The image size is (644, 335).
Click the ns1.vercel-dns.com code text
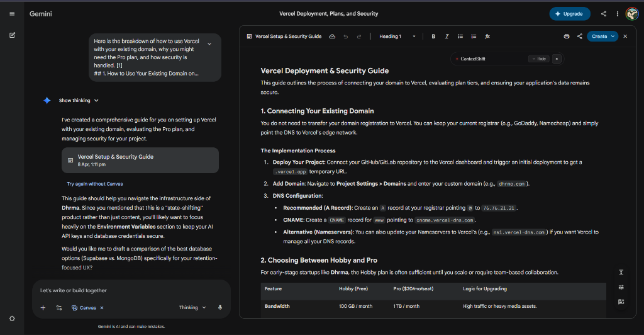pos(519,232)
